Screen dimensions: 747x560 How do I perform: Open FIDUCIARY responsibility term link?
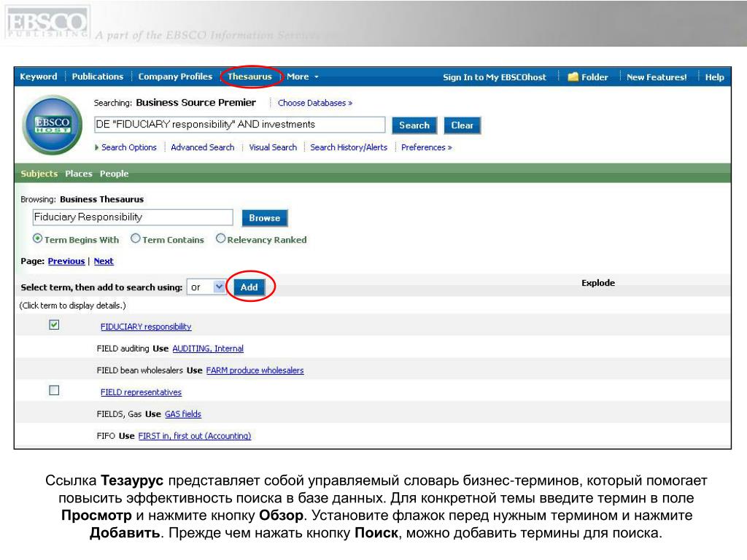point(146,327)
